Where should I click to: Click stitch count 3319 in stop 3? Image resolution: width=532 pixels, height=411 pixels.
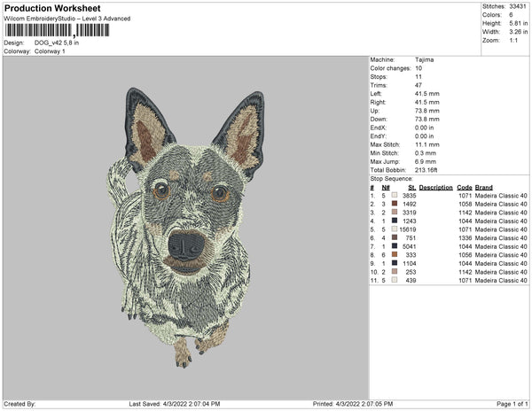[409, 213]
